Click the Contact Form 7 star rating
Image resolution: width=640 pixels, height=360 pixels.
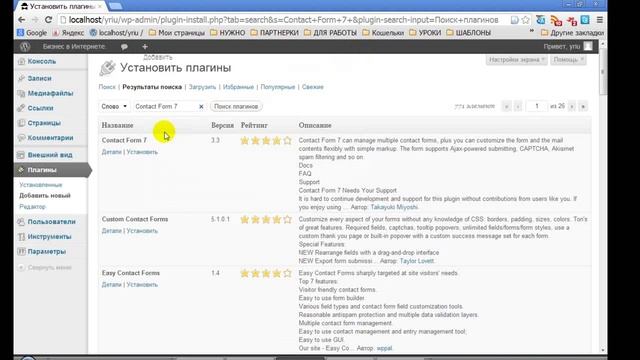click(x=266, y=141)
